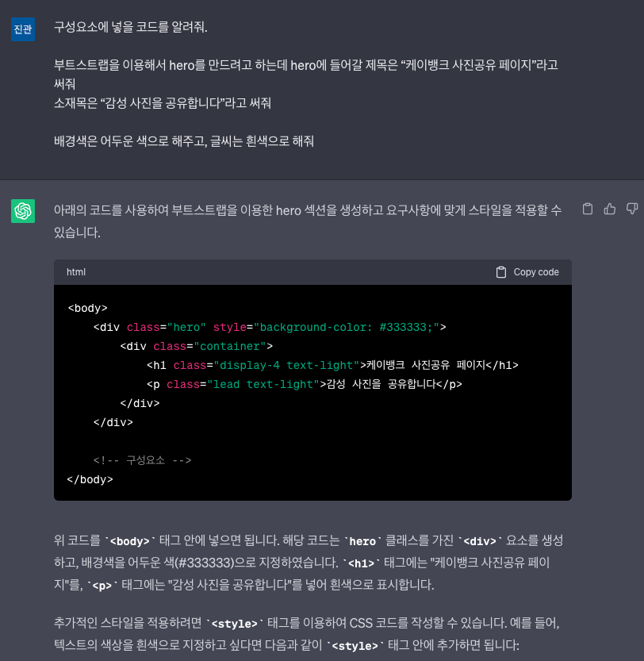
Task: Click the inline `<p>` code in explanation
Action: [102, 586]
